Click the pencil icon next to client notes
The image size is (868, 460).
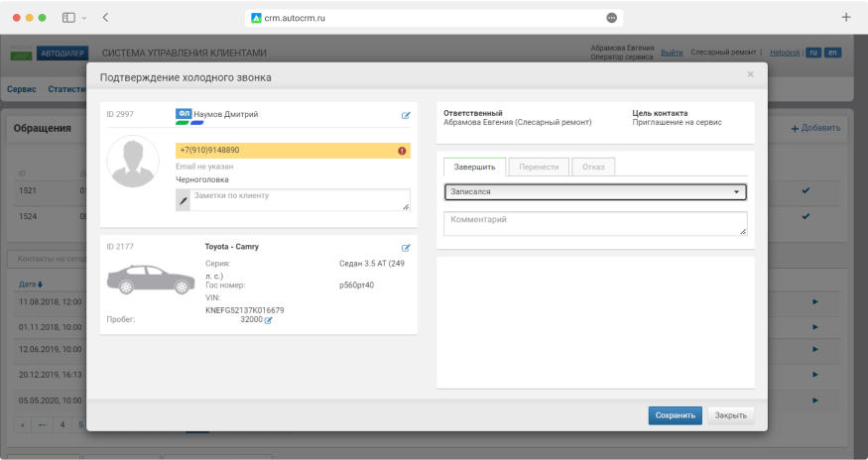pyautogui.click(x=183, y=200)
